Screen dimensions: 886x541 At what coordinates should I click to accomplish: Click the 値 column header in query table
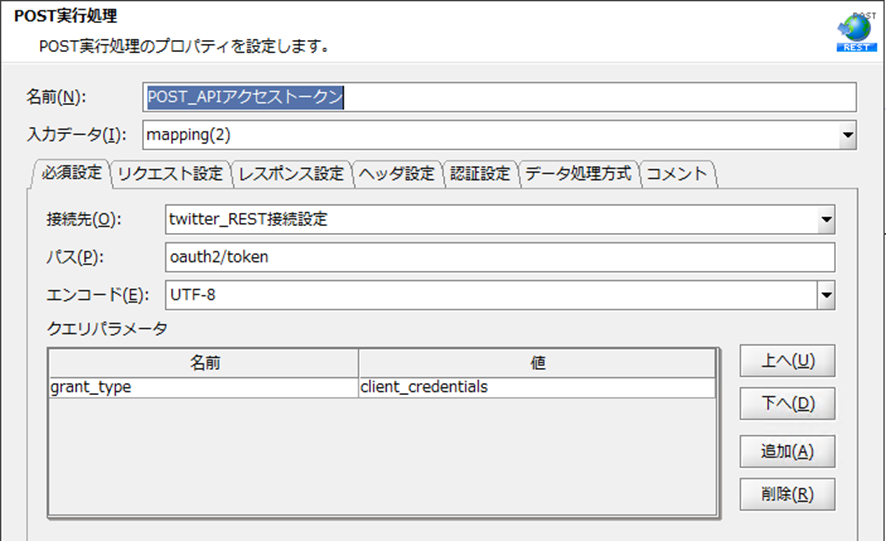(537, 363)
